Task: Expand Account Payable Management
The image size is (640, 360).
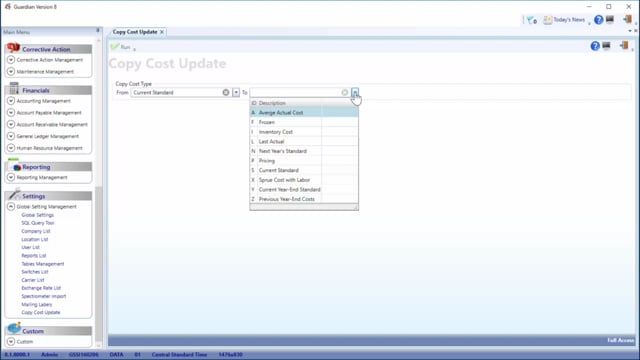Action: 11,113
